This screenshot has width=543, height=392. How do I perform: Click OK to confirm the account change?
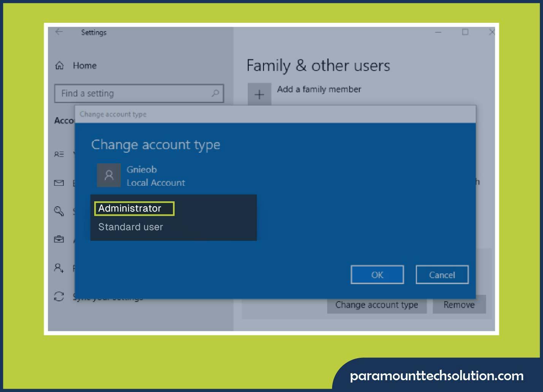pos(377,275)
